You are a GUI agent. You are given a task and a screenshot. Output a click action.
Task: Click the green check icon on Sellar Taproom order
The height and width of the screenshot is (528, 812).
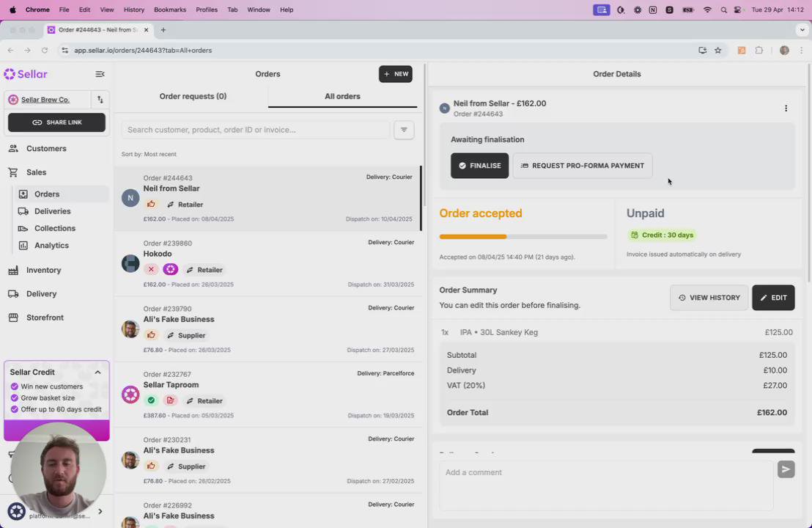tap(151, 400)
